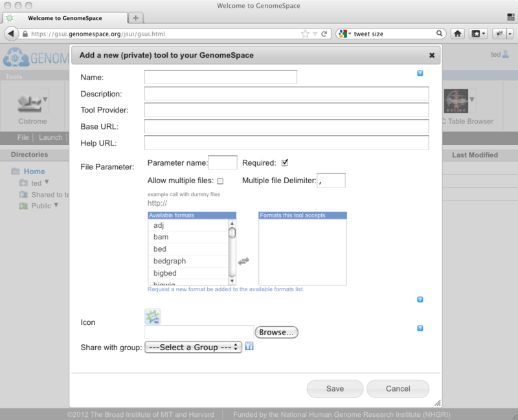Expand the Table Browser dropdown arrow
The width and height of the screenshot is (518, 420).
pos(472,100)
